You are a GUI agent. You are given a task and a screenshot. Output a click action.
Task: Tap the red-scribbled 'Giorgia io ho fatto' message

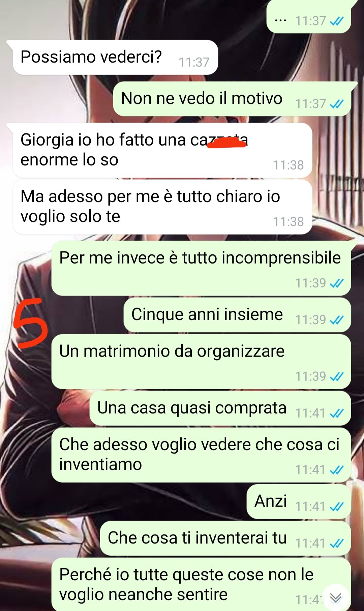click(x=162, y=150)
